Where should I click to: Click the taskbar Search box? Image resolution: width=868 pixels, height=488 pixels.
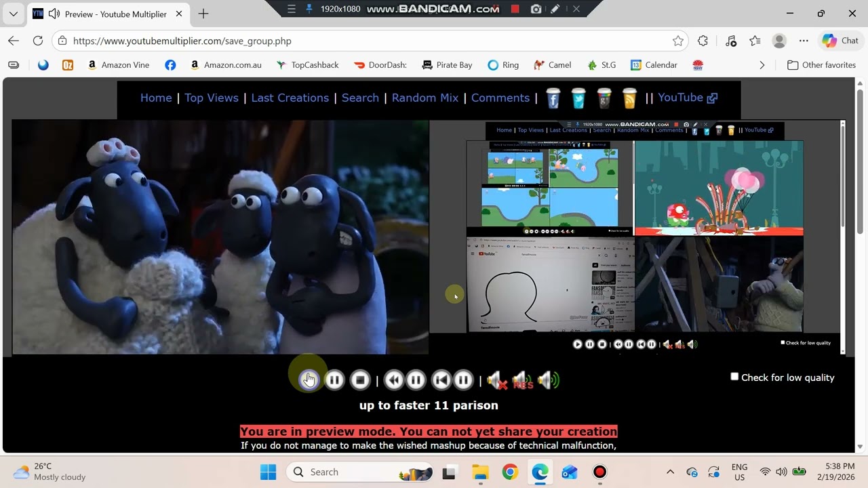tap(360, 472)
